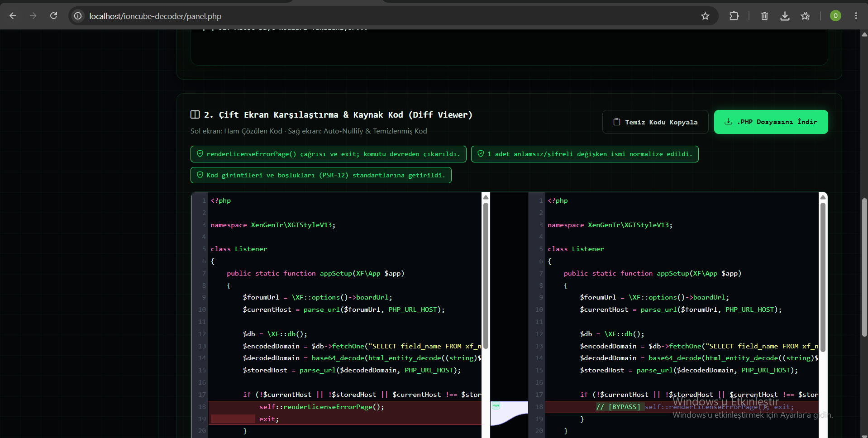View site information for localhost
Viewport: 868px width, 438px height.
tap(78, 16)
